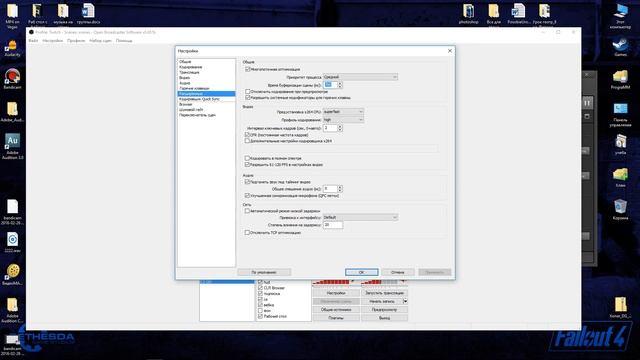
Task: Click the Плагины button
Action: tap(336, 318)
